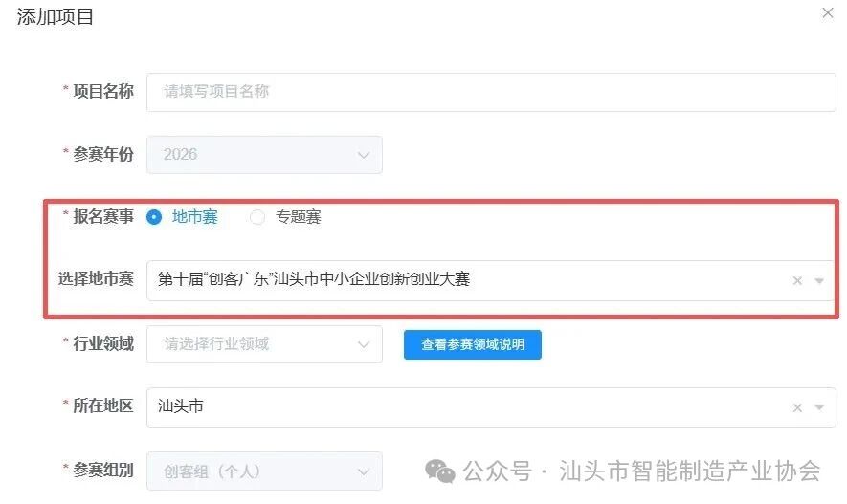
Task: Click the chevron in 行业领域 box
Action: coord(364,344)
